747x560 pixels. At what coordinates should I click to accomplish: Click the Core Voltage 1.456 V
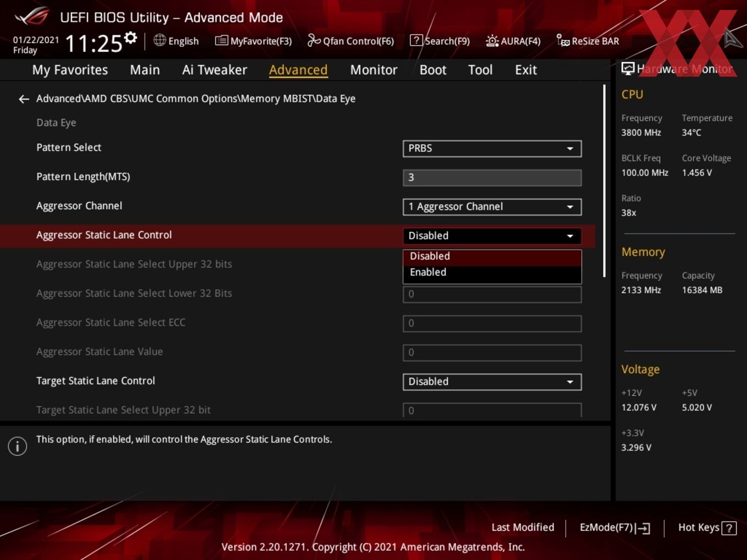pos(696,173)
